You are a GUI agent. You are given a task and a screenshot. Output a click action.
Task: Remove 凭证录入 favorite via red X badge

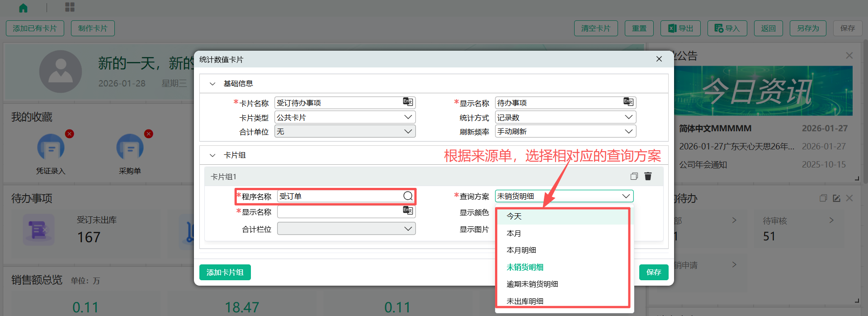click(x=69, y=134)
